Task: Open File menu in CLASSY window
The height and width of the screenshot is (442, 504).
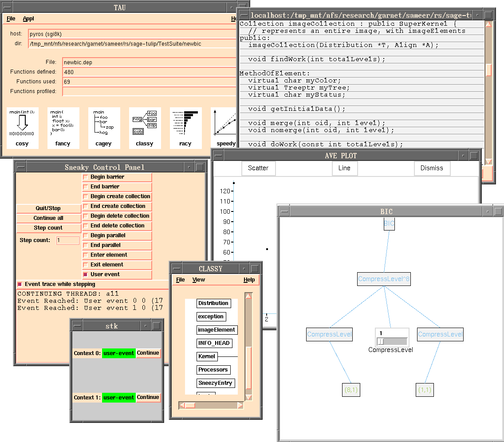Action: tap(180, 280)
